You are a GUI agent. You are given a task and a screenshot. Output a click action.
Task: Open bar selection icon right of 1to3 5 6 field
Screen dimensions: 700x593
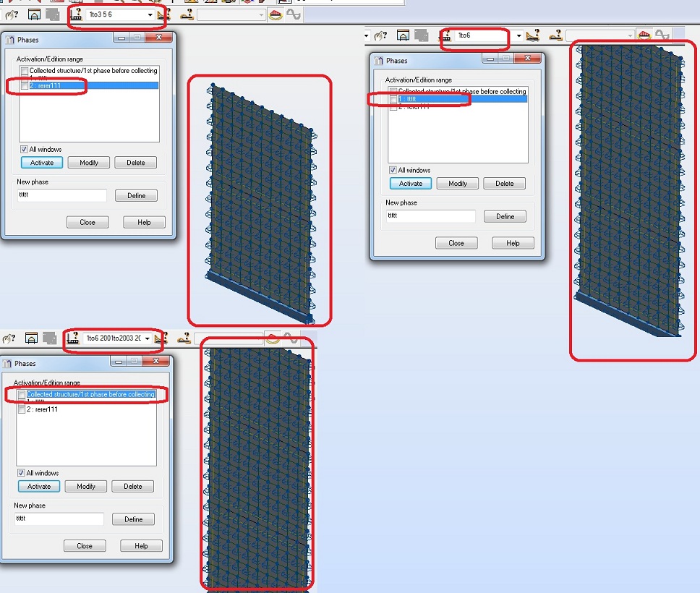pyautogui.click(x=164, y=14)
